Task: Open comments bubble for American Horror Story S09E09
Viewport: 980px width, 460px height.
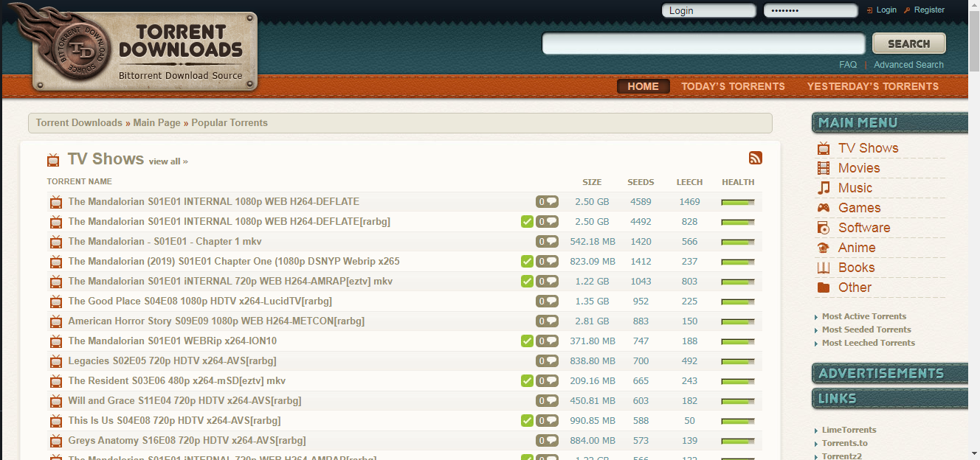Action: pos(547,321)
